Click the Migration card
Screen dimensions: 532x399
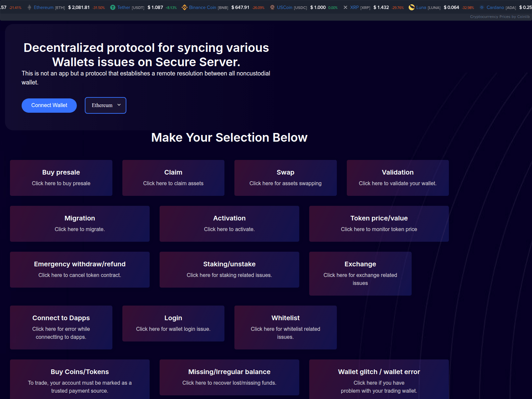coord(80,223)
